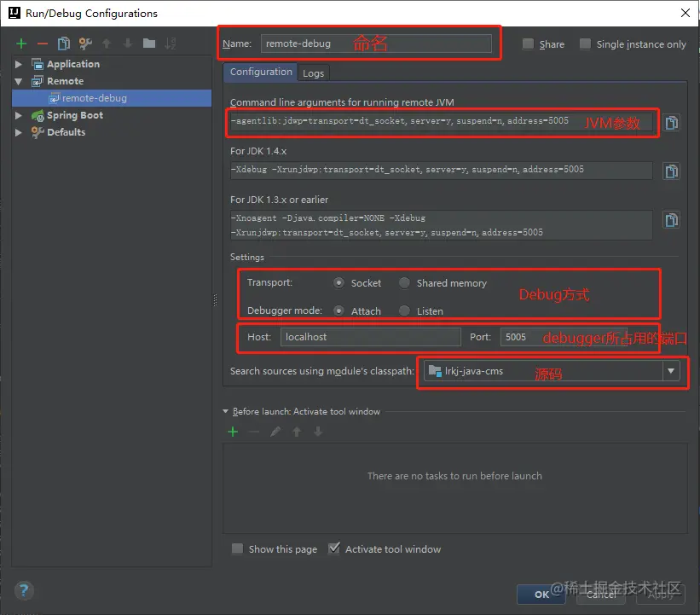
Task: Click the Cancel button
Action: coord(601,595)
